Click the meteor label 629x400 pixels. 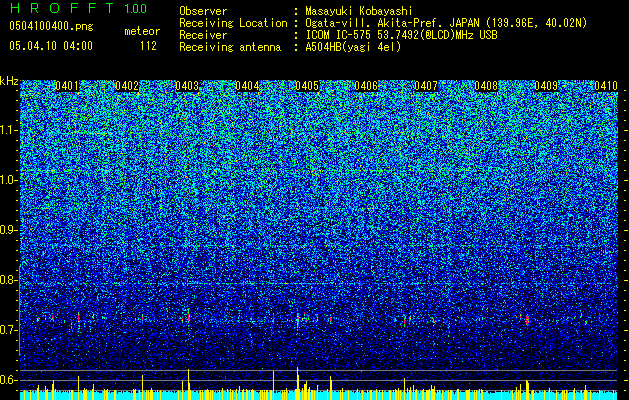point(142,31)
